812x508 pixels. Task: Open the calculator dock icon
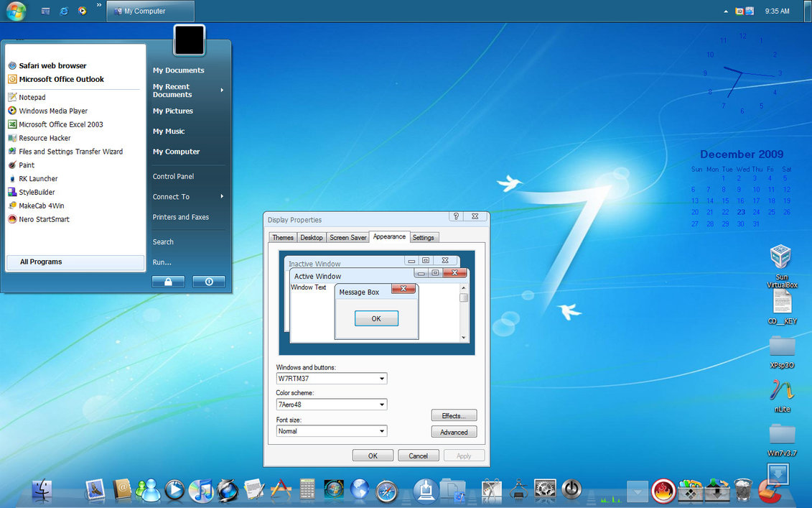pyautogui.click(x=307, y=490)
